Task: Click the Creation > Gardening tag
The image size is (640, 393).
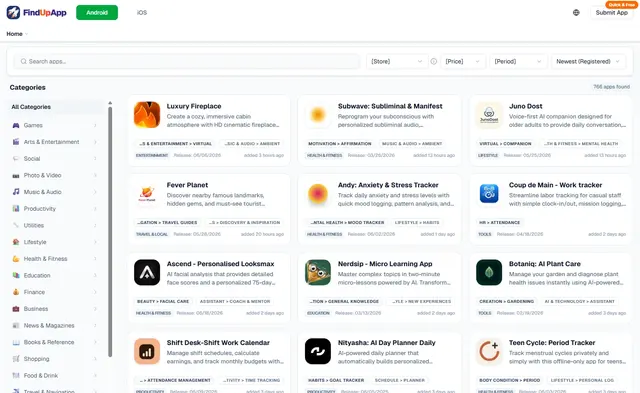Action: 507,301
